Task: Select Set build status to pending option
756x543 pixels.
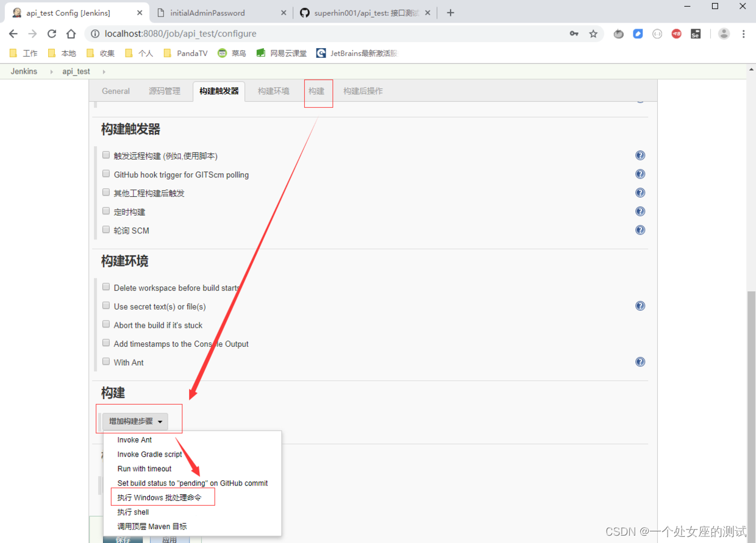Action: pyautogui.click(x=192, y=483)
